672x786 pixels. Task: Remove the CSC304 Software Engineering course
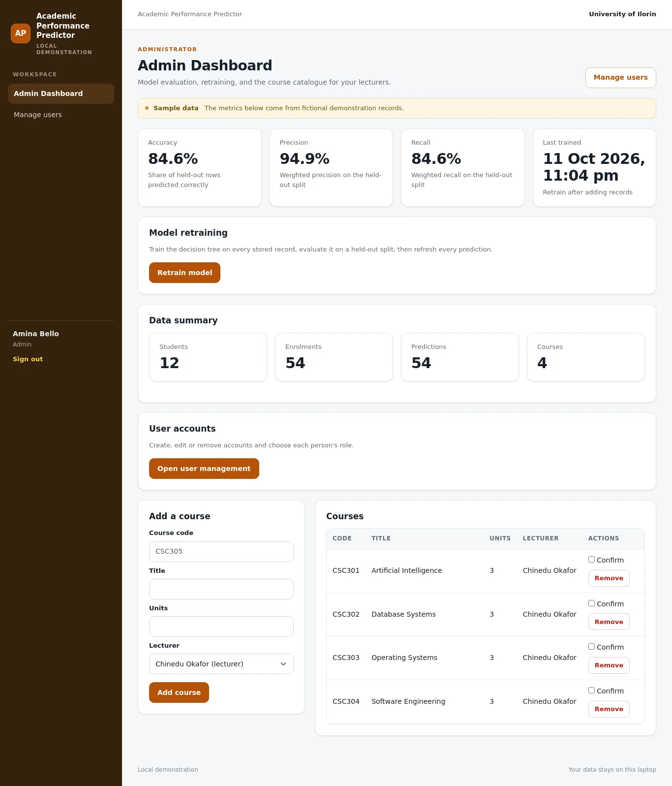(x=609, y=709)
